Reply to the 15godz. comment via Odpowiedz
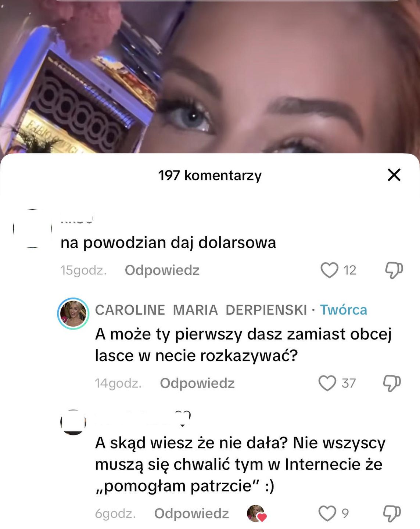Viewport: 420px width, 529px height. pyautogui.click(x=162, y=270)
